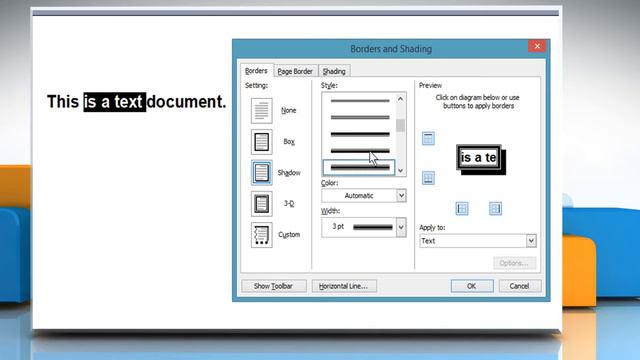This screenshot has height=360, width=640.
Task: Click the preview diagram showing 'is a te'
Action: [x=481, y=159]
